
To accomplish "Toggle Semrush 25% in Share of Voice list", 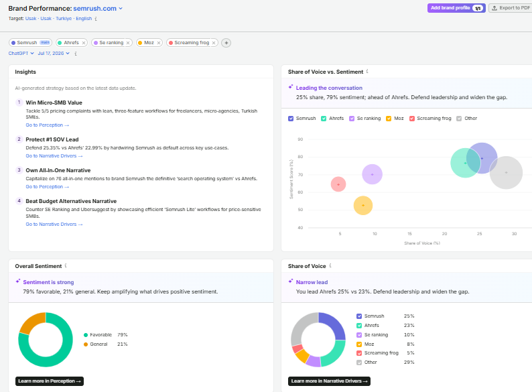I will [x=359, y=316].
